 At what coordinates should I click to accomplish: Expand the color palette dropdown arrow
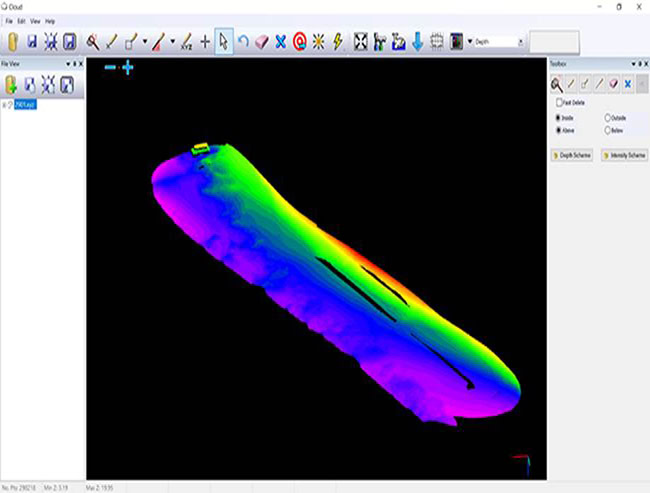(470, 41)
